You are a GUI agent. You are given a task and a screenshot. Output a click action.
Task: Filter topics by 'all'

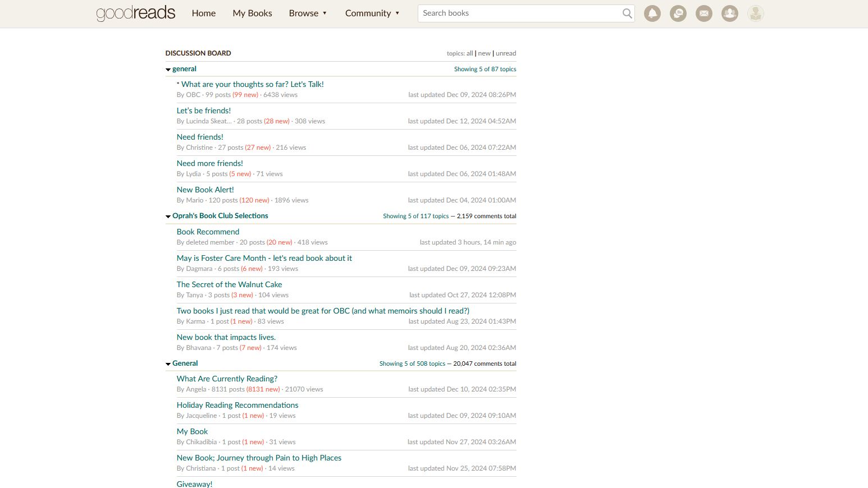(470, 53)
